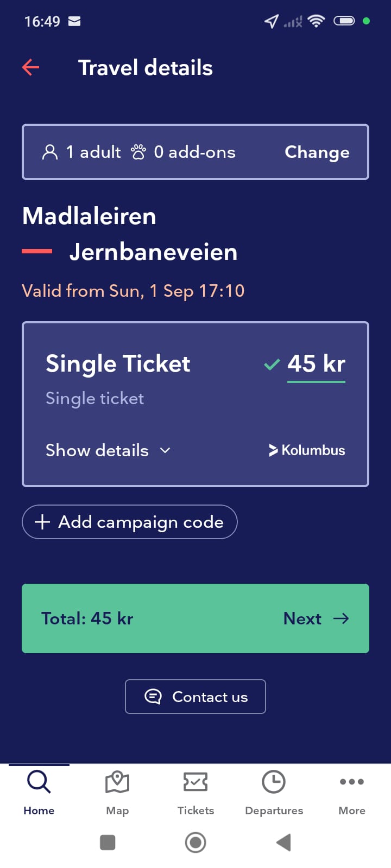Viewport: 391px width, 868px height.
Task: Tap the Single Ticket card title
Action: pos(118,363)
